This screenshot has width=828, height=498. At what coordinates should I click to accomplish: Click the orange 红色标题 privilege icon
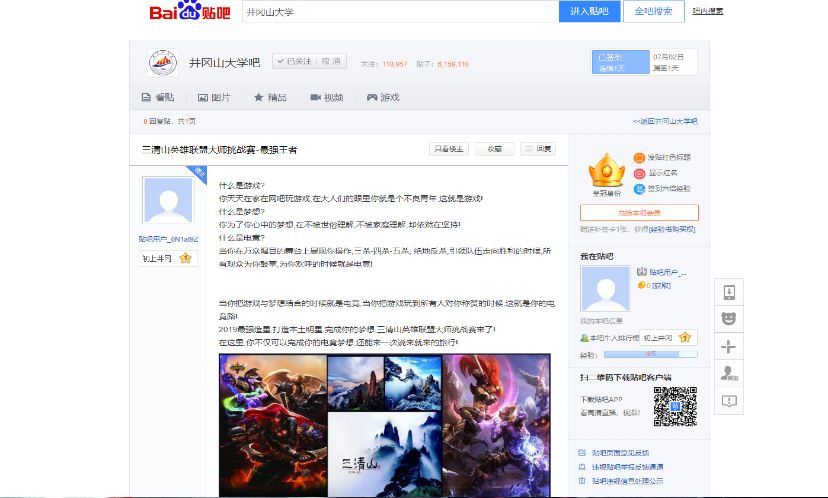tap(639, 157)
